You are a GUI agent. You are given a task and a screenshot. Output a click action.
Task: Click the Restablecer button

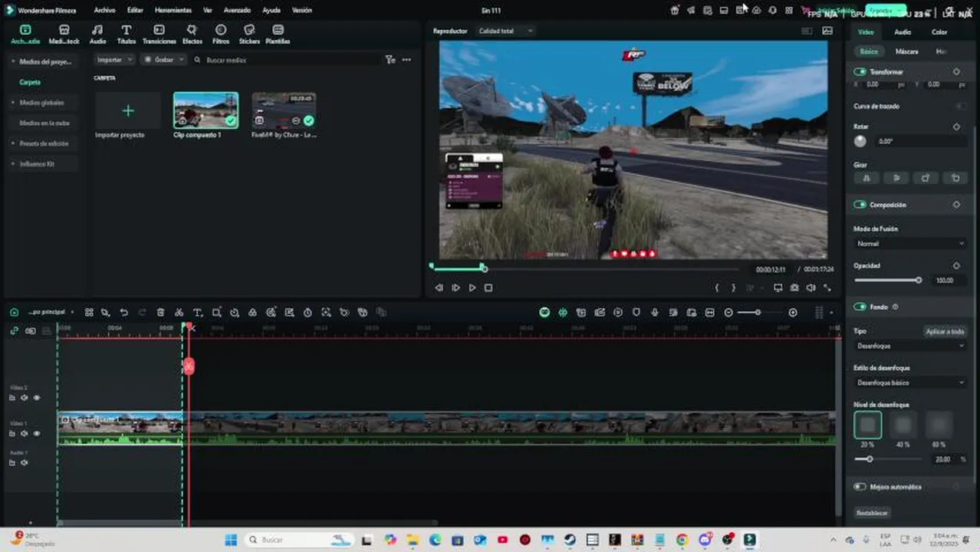point(872,513)
